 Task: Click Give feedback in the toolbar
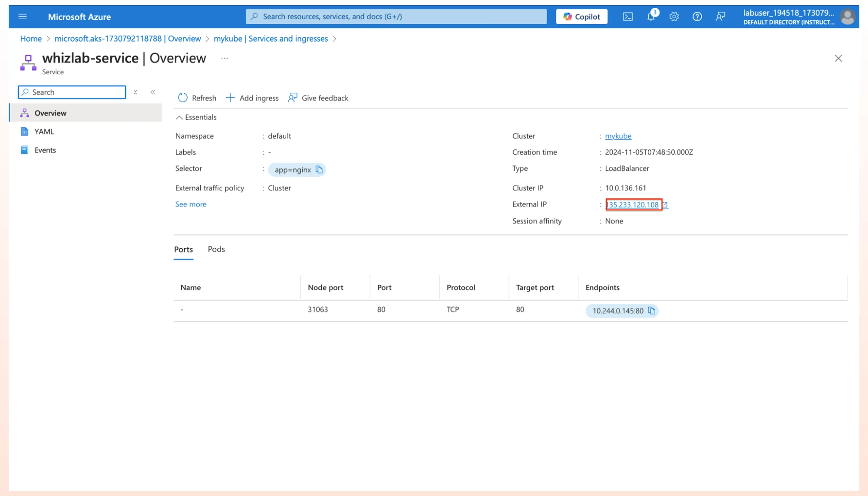[318, 98]
